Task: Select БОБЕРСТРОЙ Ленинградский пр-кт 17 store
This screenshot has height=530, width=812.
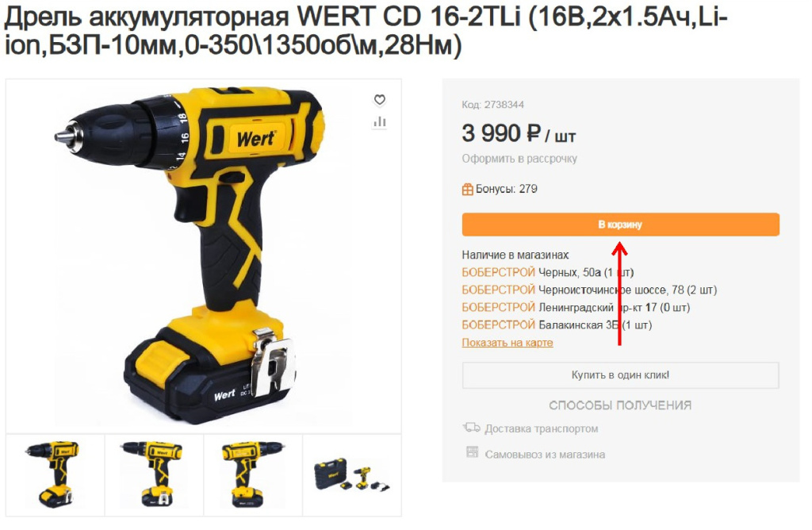Action: coord(576,308)
